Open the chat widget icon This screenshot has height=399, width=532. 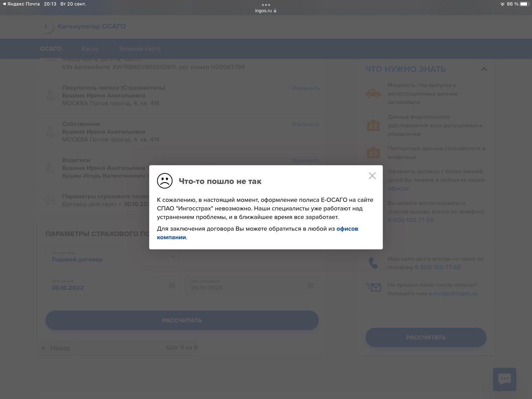click(504, 379)
